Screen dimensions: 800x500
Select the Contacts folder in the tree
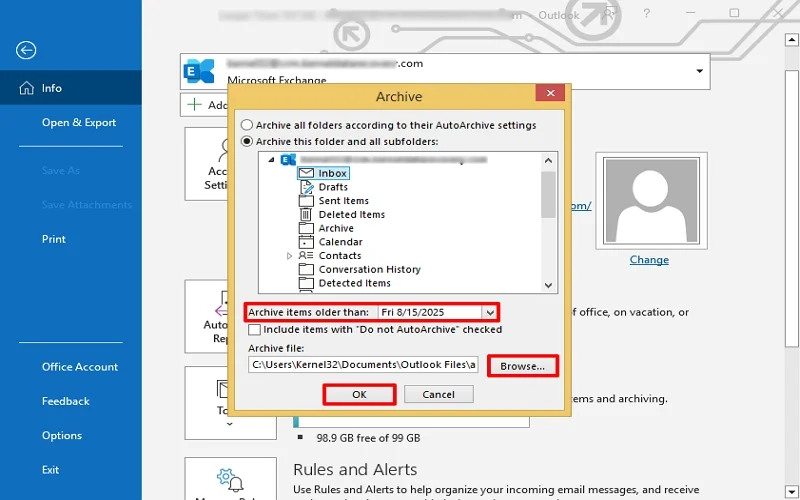[x=340, y=256]
